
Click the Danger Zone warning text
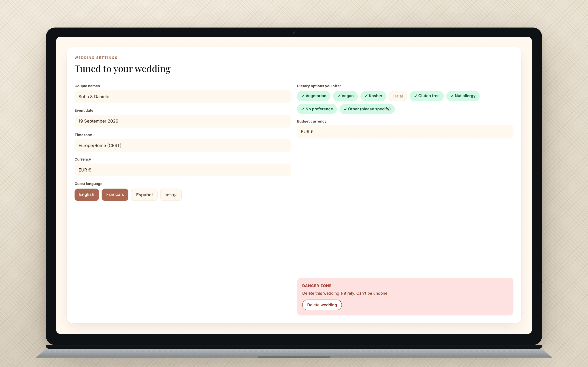pos(345,293)
